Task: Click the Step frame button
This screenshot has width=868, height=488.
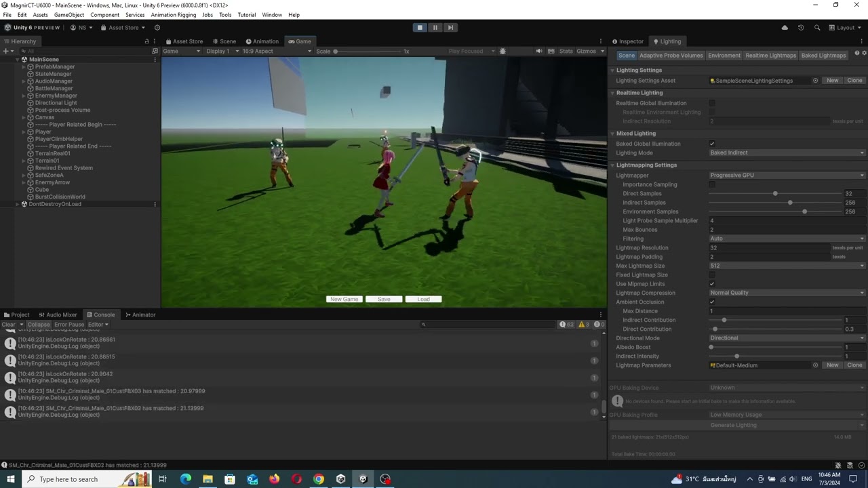Action: coord(450,27)
